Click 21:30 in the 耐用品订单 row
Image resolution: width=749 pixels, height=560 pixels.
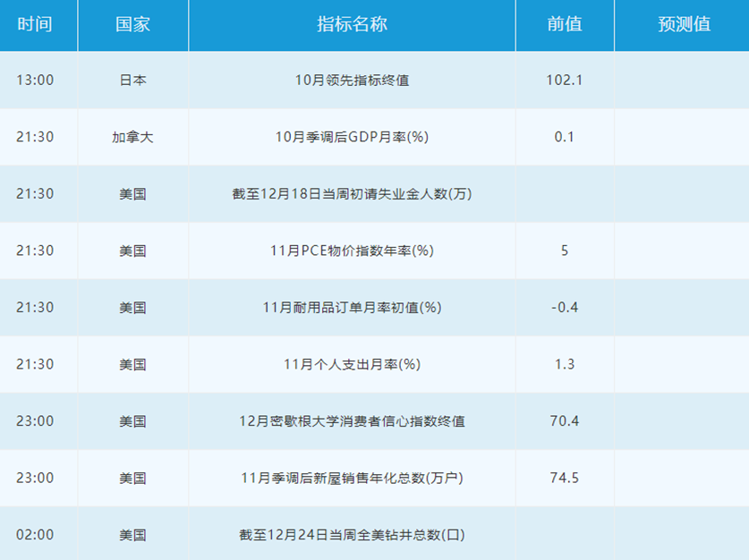coord(35,308)
